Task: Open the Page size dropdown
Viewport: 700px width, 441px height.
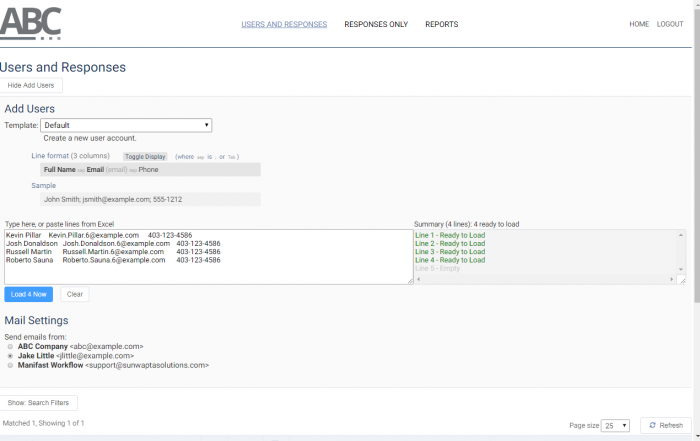Action: tap(615, 425)
